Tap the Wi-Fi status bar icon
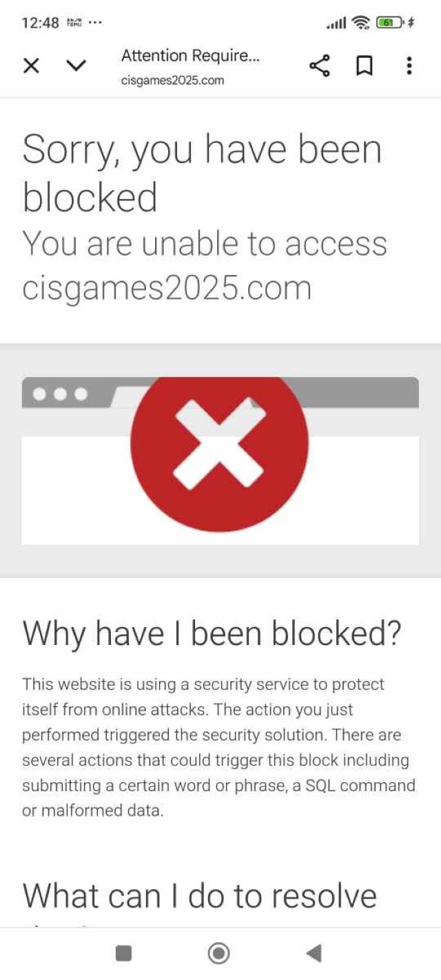The height and width of the screenshot is (980, 441). pyautogui.click(x=360, y=23)
